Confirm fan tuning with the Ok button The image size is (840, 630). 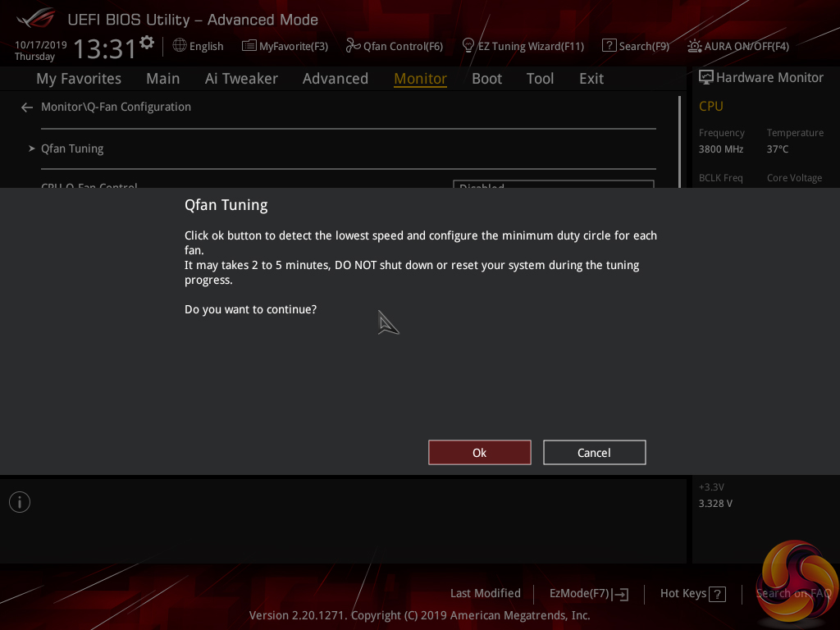(x=479, y=452)
